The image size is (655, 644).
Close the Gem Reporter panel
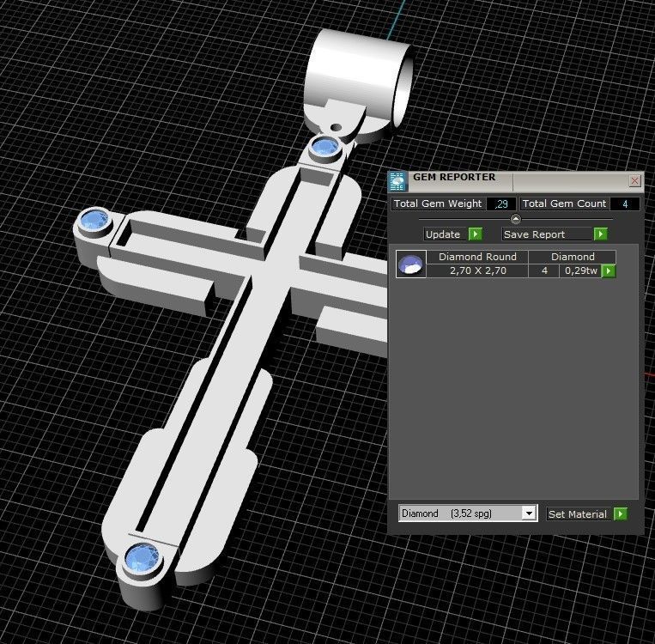coord(635,180)
